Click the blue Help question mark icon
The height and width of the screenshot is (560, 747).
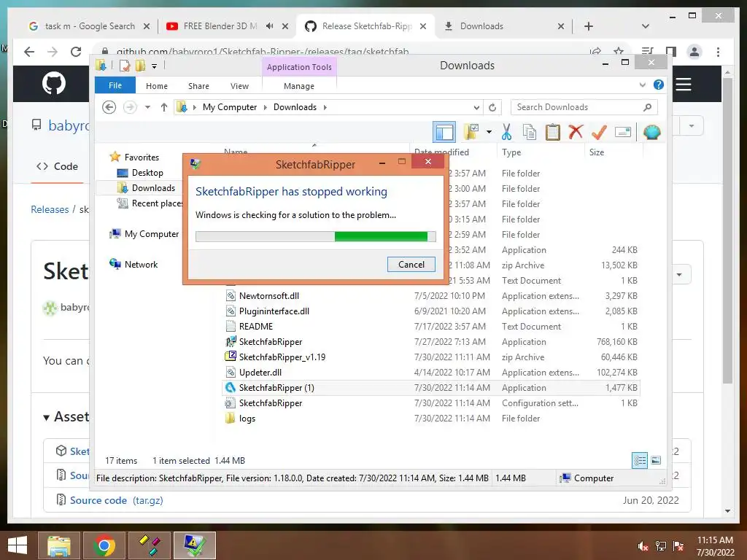(659, 85)
